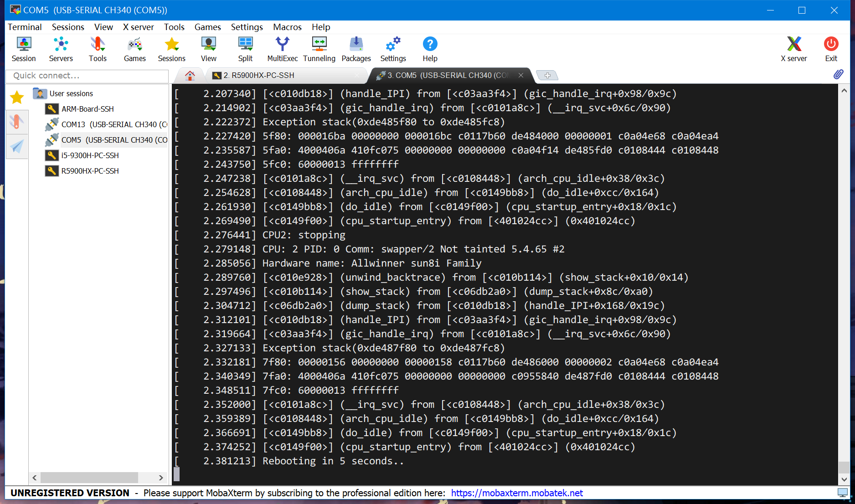The width and height of the screenshot is (855, 504).
Task: Open the Servers toolbar icon
Action: click(61, 49)
